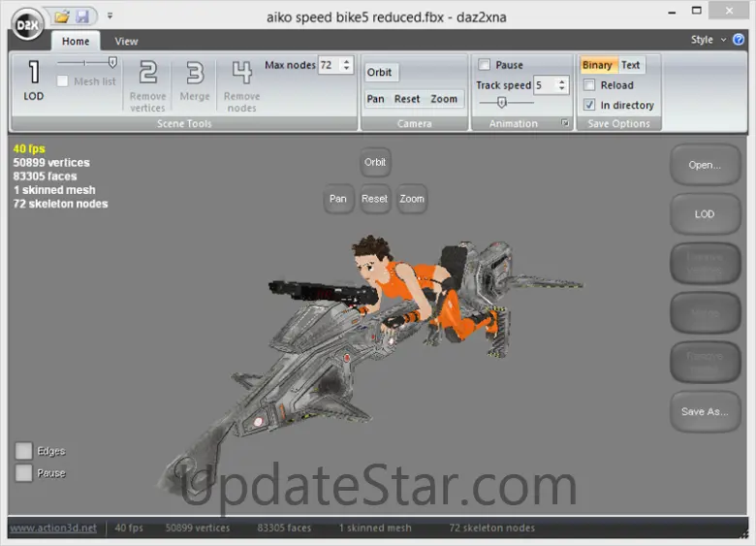
Task: Enable the Pause checkbox in ribbon
Action: [x=484, y=65]
